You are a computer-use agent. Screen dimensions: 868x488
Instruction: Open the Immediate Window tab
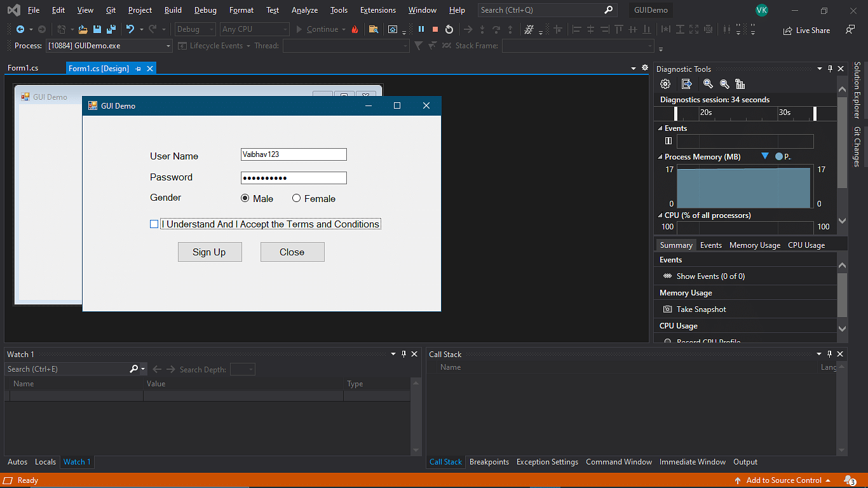[693, 462]
